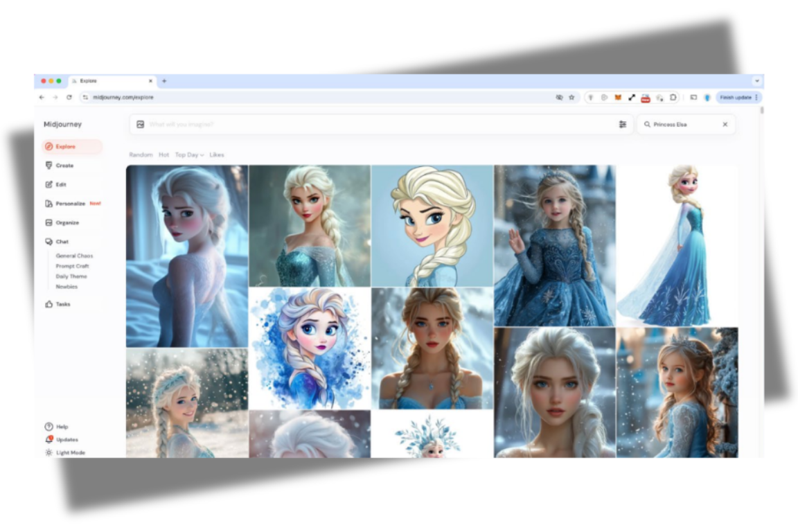This screenshot has width=798, height=532.
Task: Open the Create section icon
Action: (x=49, y=166)
